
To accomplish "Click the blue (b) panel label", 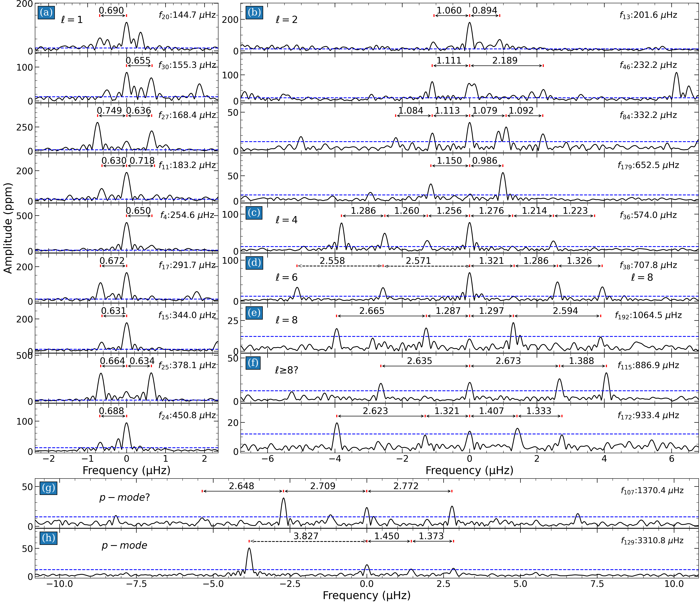I will click(254, 13).
